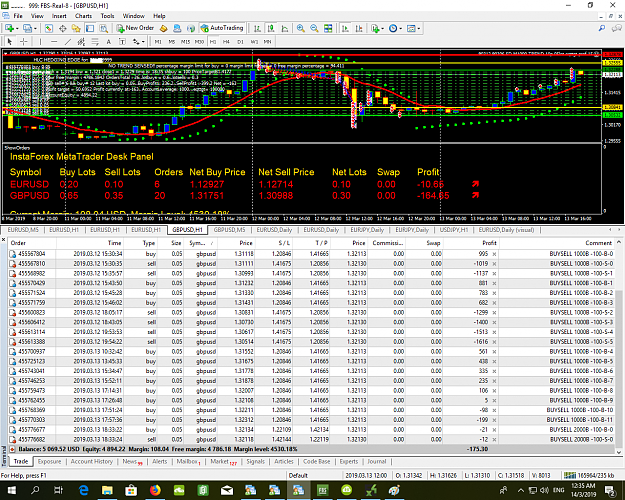
Task: Close the Terminal panel with x
Action: (4, 240)
